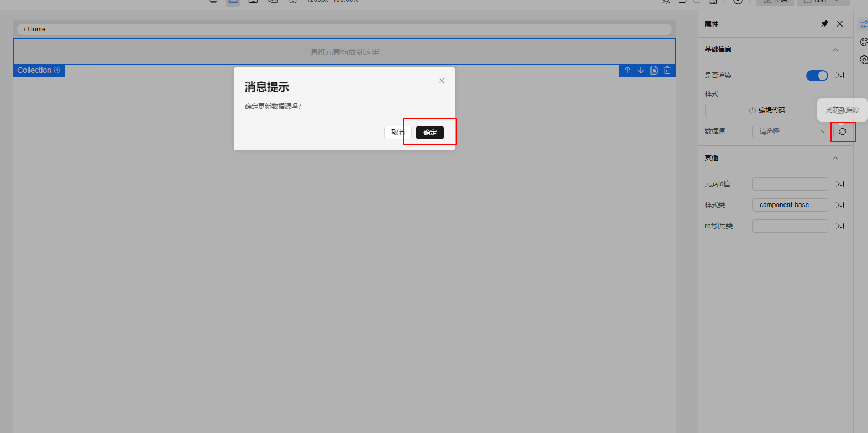The width and height of the screenshot is (868, 433).
Task: Open expression editor for ref引用类
Action: click(x=840, y=226)
